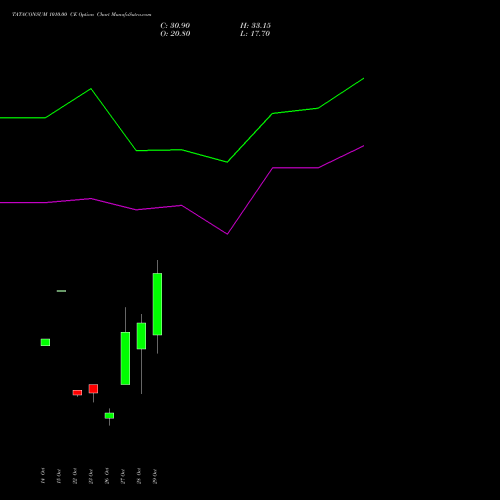Click the 28 Oct green candle body

[x=141, y=336]
